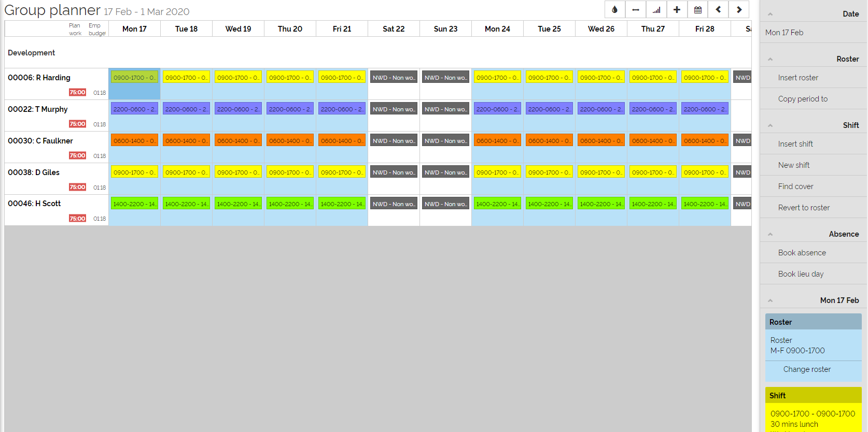Collapse the Absence section
This screenshot has height=432, width=868.
point(771,235)
